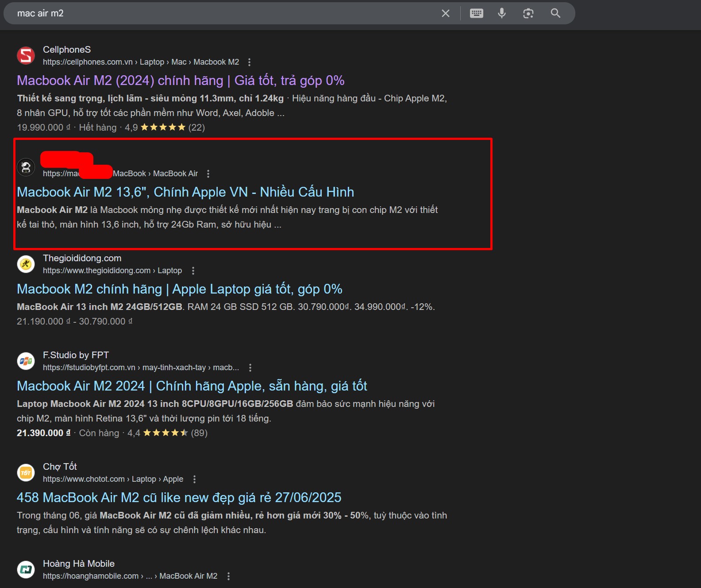This screenshot has height=588, width=701.
Task: Click the 'F.Studio by FPT' site name
Action: 76,355
